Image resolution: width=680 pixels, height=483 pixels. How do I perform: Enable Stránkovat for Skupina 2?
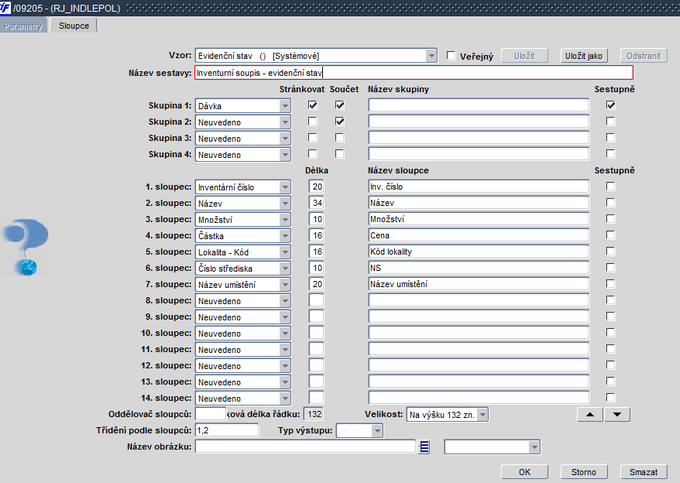point(312,121)
